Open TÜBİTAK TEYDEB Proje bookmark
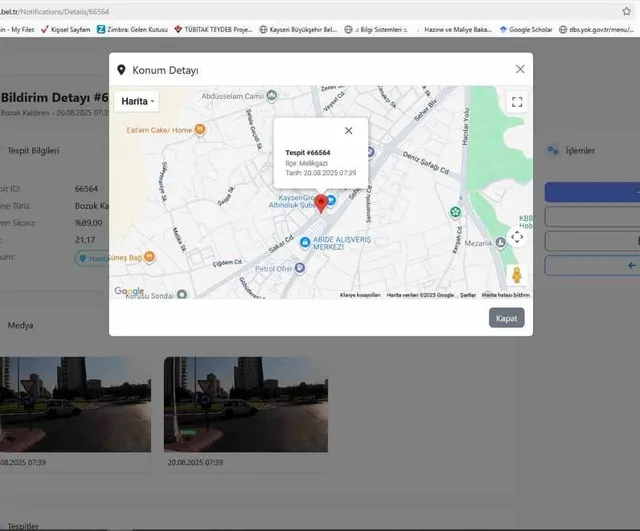The image size is (640, 531). point(213,29)
